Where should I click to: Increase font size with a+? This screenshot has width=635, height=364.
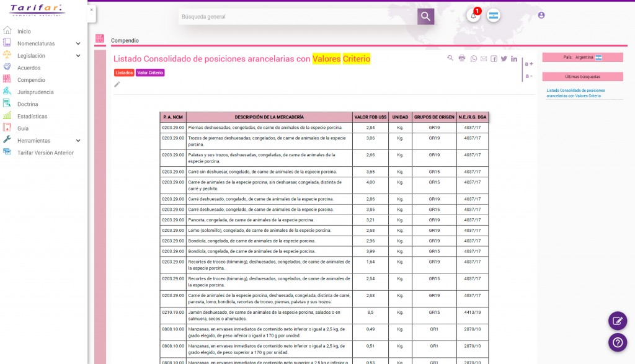(x=529, y=64)
